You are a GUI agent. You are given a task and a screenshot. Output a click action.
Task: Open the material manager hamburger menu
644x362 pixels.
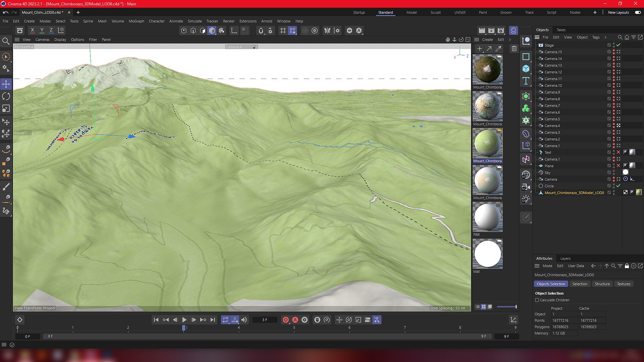477,40
